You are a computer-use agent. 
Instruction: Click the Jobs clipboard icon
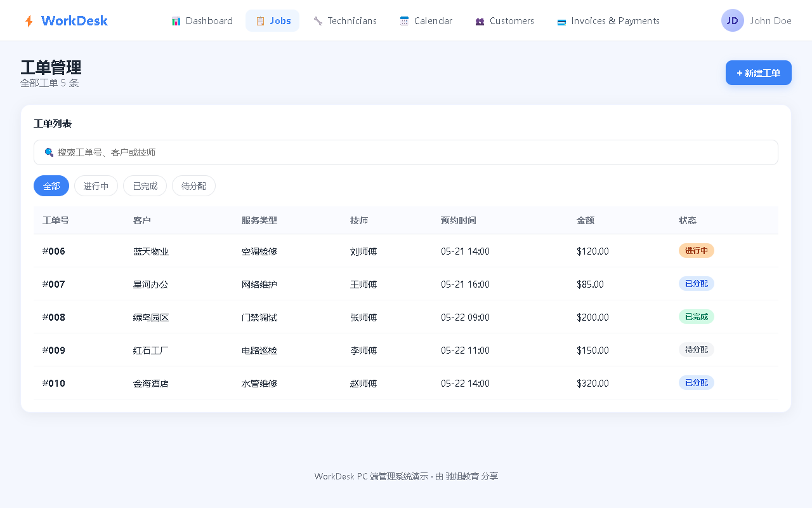tap(260, 21)
